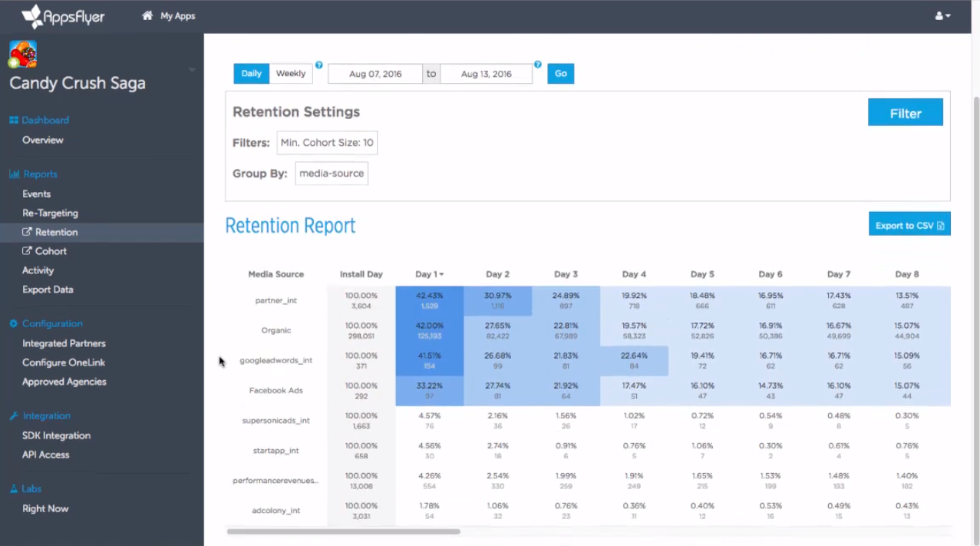The image size is (980, 546).
Task: Click the Reports chart icon
Action: (x=14, y=174)
